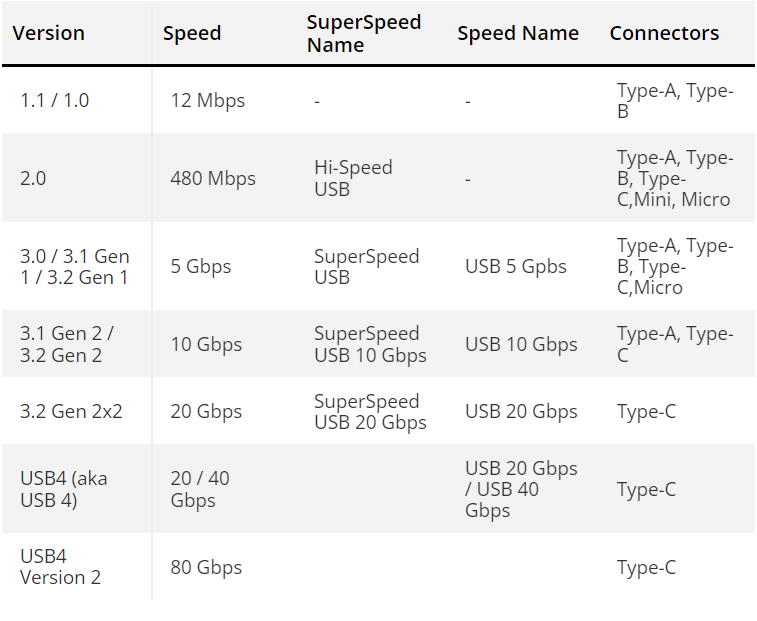Image resolution: width=757 pixels, height=621 pixels.
Task: Click the 1.1 / 1.0 version cell
Action: pos(54,100)
